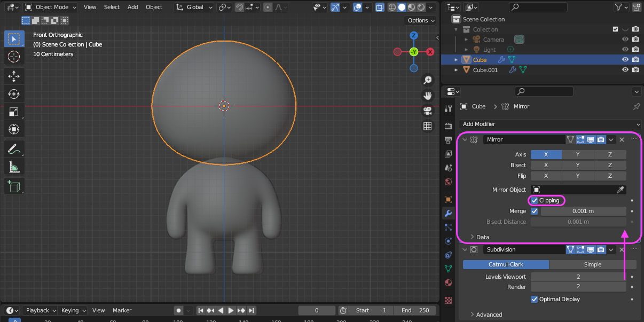The width and height of the screenshot is (644, 322).
Task: Select the Move tool in the toolbar
Action: (x=14, y=76)
